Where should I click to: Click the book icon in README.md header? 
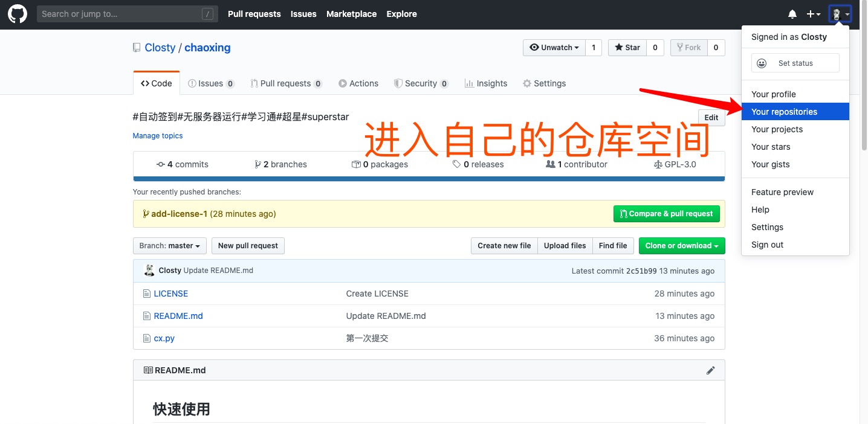pyautogui.click(x=148, y=370)
